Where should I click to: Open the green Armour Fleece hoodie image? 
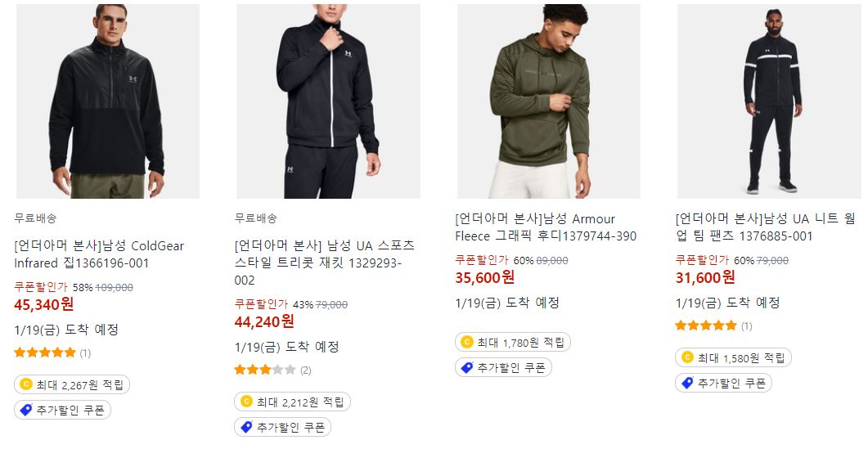549,101
